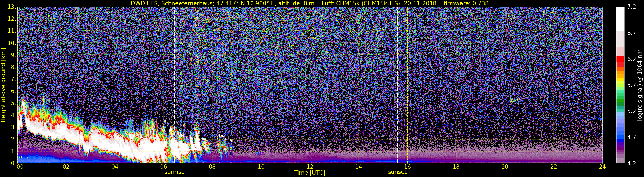644x177 pixels.
Task: Click the "firmware: 0.738" text in the title
Action: pyautogui.click(x=466, y=3)
